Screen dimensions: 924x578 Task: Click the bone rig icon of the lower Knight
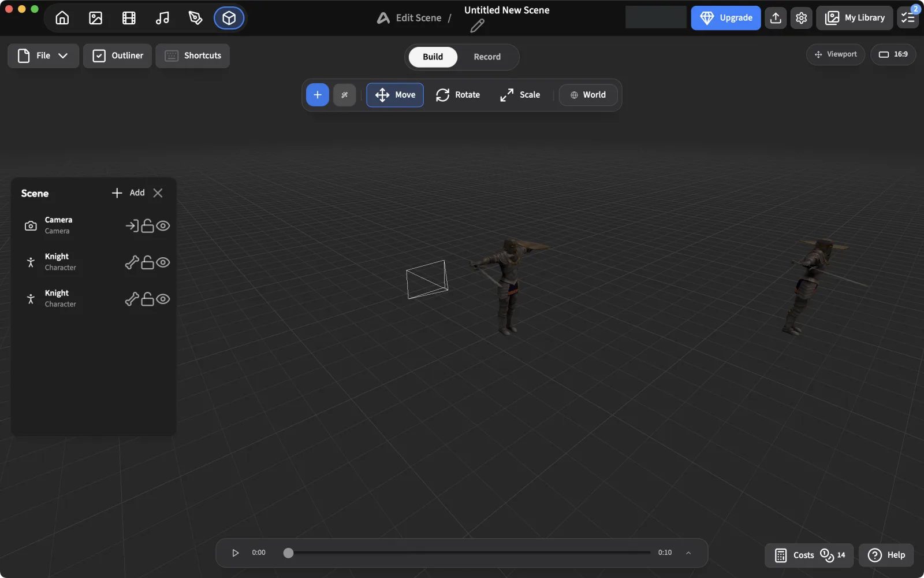point(132,299)
